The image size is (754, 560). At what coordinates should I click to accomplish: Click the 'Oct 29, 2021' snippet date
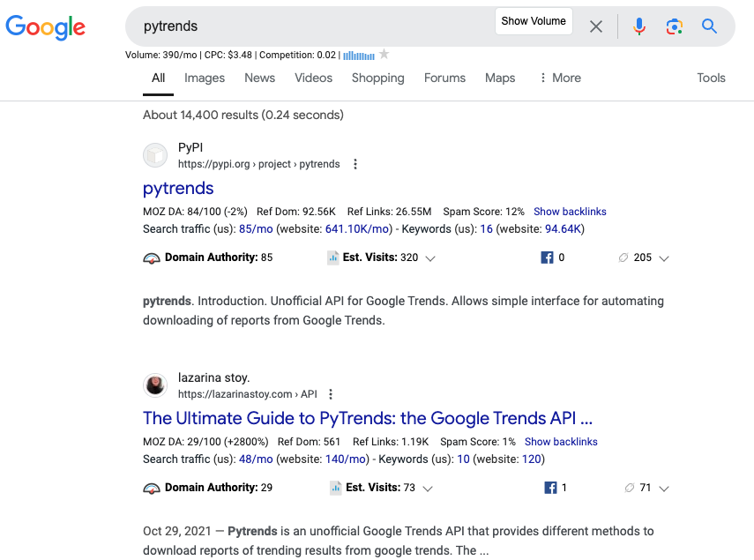(177, 531)
